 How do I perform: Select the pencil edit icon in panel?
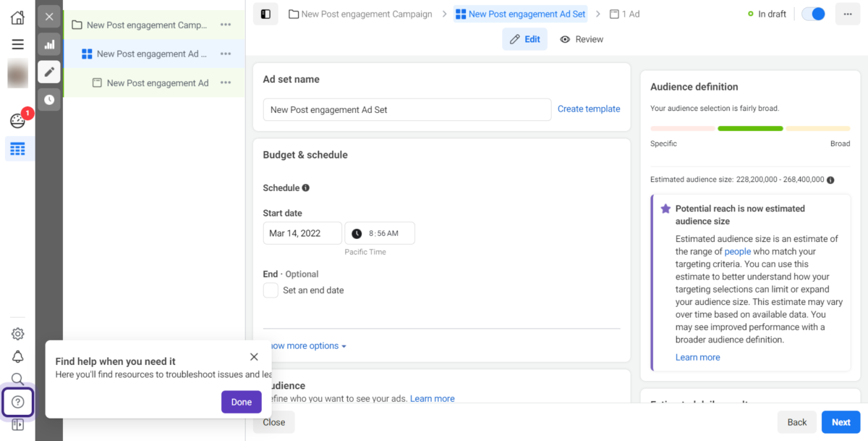tap(49, 72)
